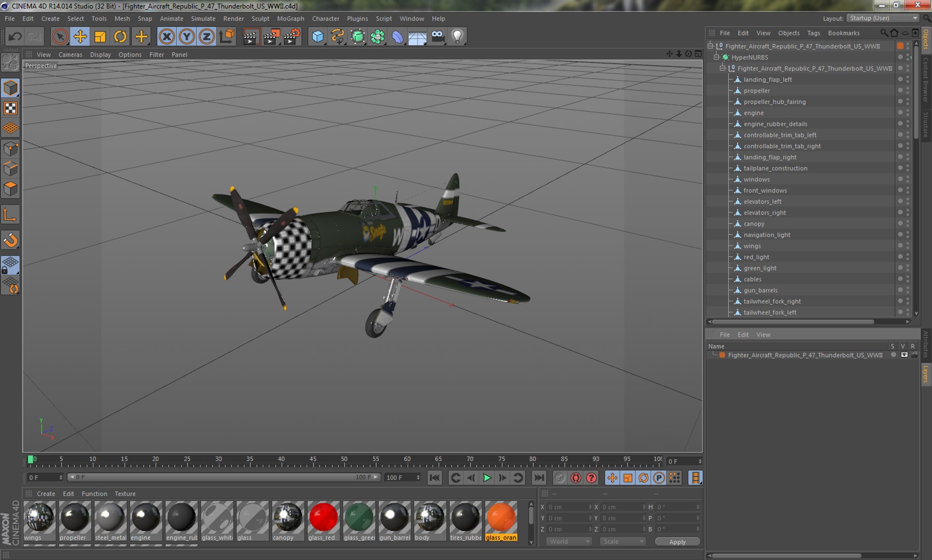The image size is (932, 560).
Task: Click the Undo arrow icon
Action: pos(15,36)
